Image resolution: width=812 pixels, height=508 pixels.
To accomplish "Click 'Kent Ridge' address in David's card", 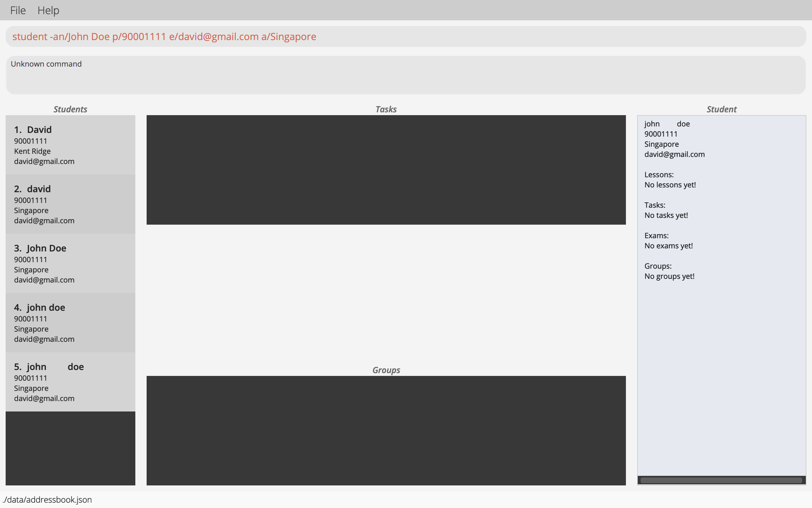I will (32, 151).
